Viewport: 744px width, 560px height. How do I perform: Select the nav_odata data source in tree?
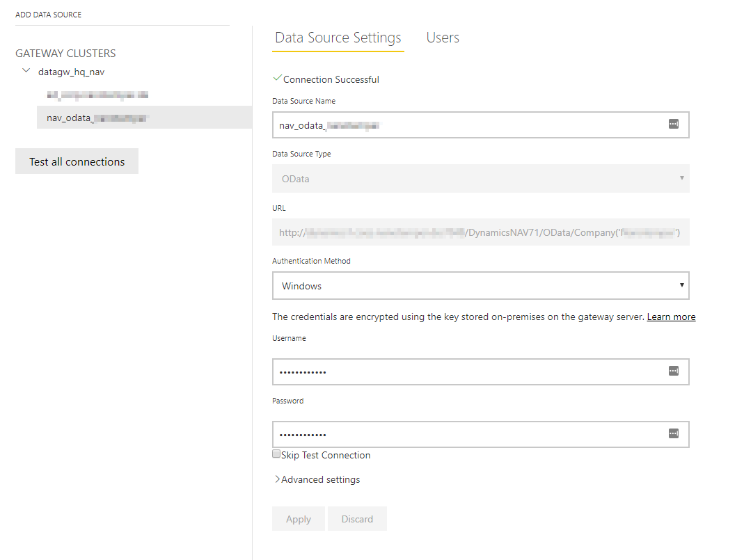pos(144,118)
